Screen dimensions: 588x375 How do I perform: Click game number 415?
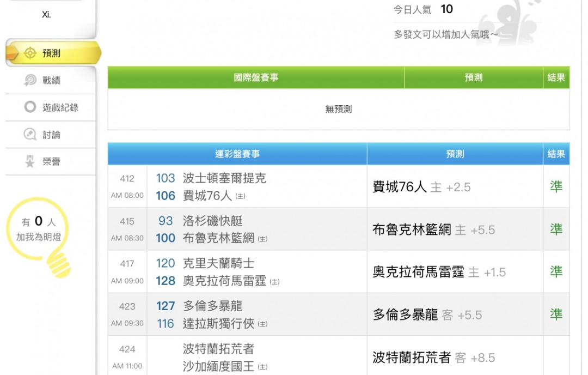127,221
